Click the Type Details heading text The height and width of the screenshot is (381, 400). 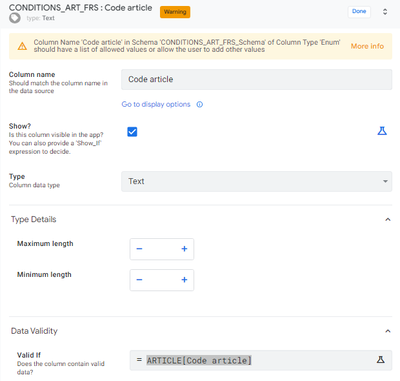33,219
